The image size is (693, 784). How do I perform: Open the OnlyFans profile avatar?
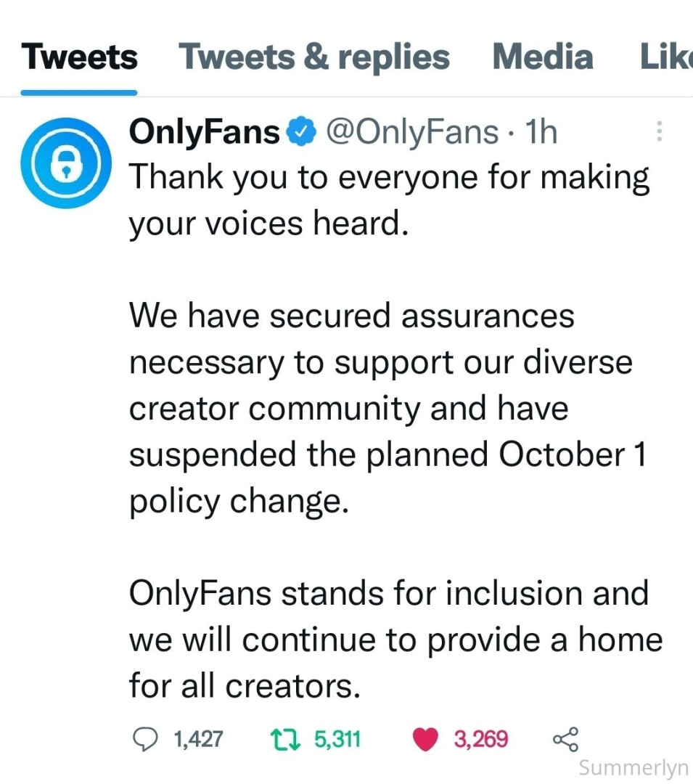click(x=66, y=163)
